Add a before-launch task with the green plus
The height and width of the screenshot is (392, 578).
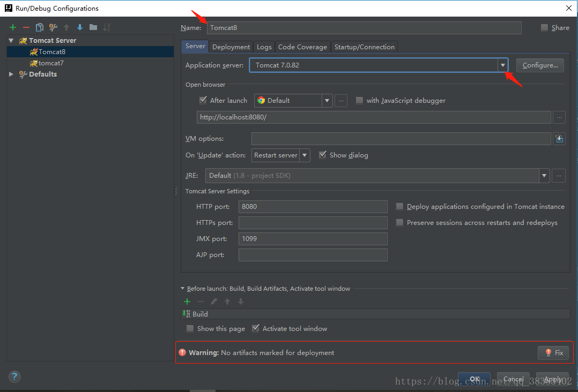(x=187, y=302)
